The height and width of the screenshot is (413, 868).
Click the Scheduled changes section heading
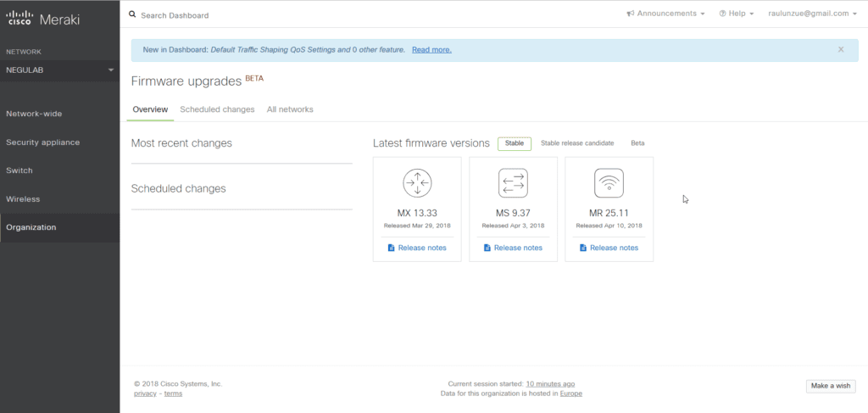click(x=178, y=189)
